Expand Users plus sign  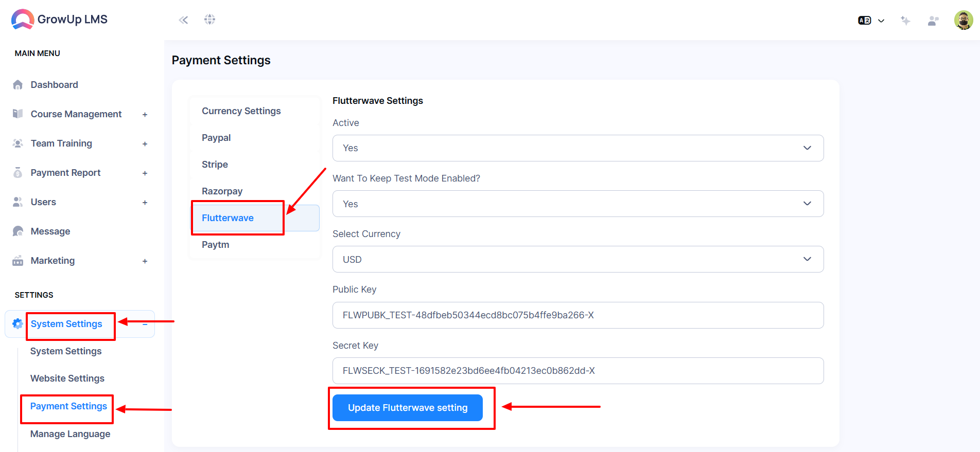pos(145,203)
